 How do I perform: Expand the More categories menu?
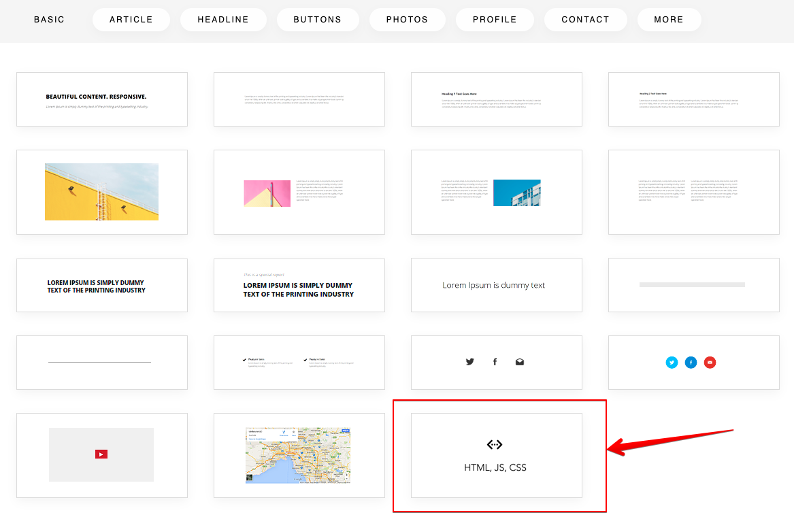click(669, 20)
